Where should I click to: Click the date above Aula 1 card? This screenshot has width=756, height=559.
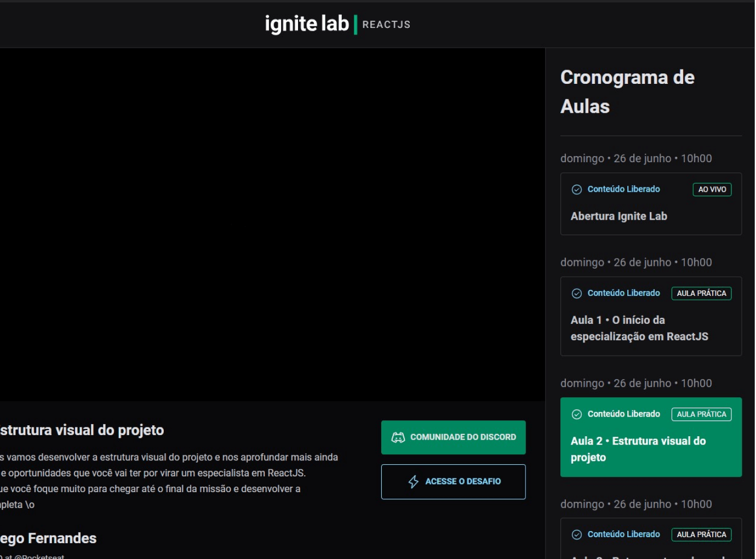pyautogui.click(x=636, y=263)
